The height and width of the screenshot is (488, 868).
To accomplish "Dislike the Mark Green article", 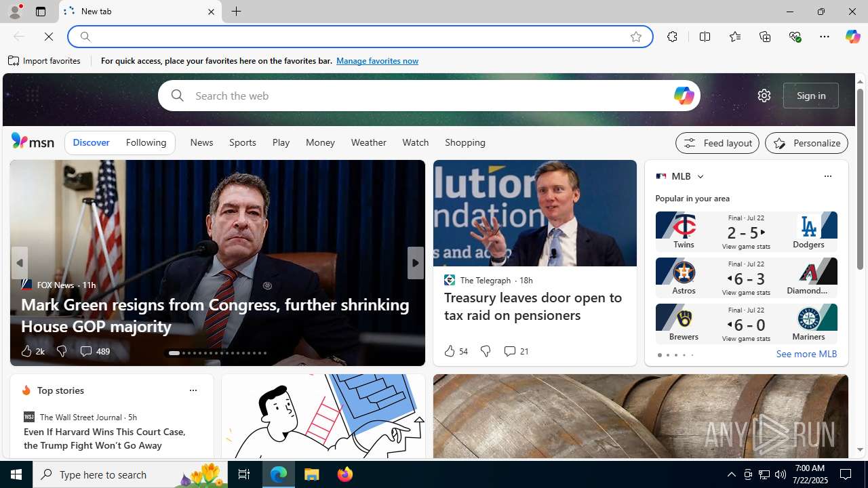I will click(62, 351).
